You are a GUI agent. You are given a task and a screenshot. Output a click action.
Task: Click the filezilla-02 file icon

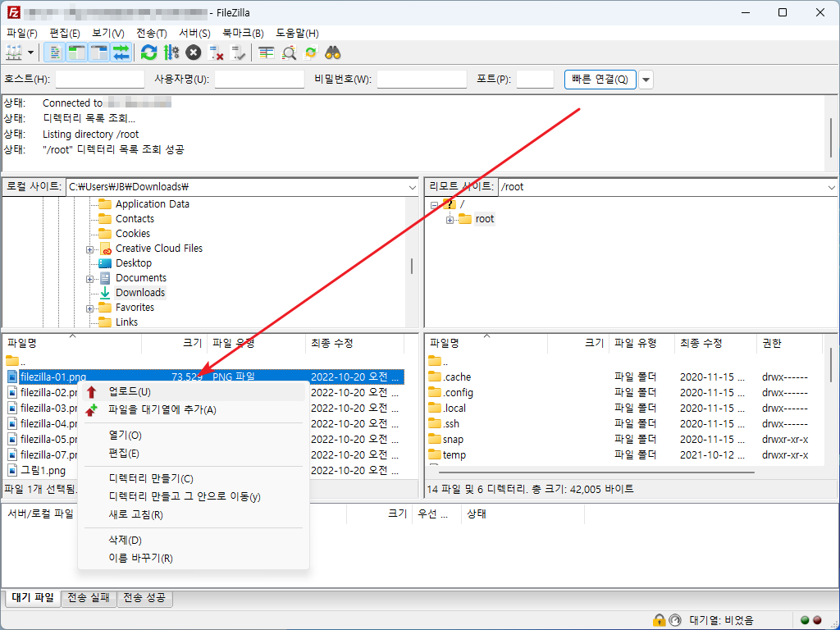pos(12,393)
